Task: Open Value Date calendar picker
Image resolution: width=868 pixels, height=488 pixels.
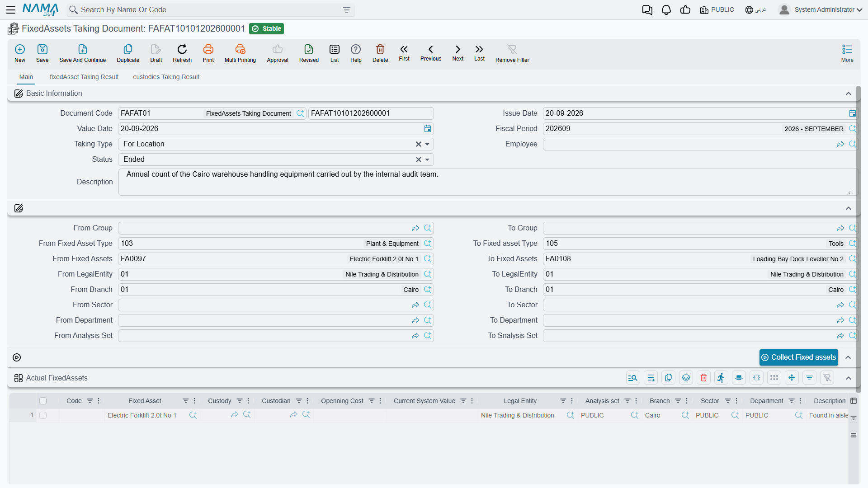Action: pyautogui.click(x=428, y=129)
